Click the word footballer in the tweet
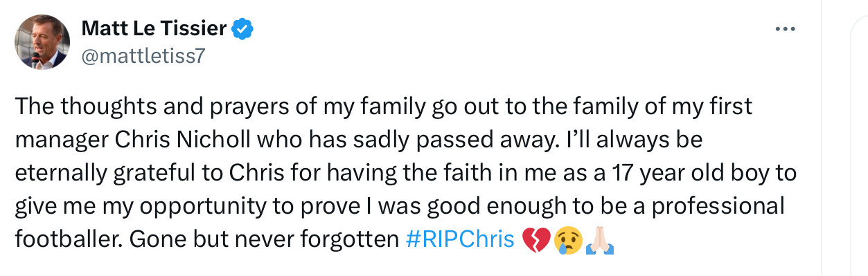 pyautogui.click(x=68, y=239)
